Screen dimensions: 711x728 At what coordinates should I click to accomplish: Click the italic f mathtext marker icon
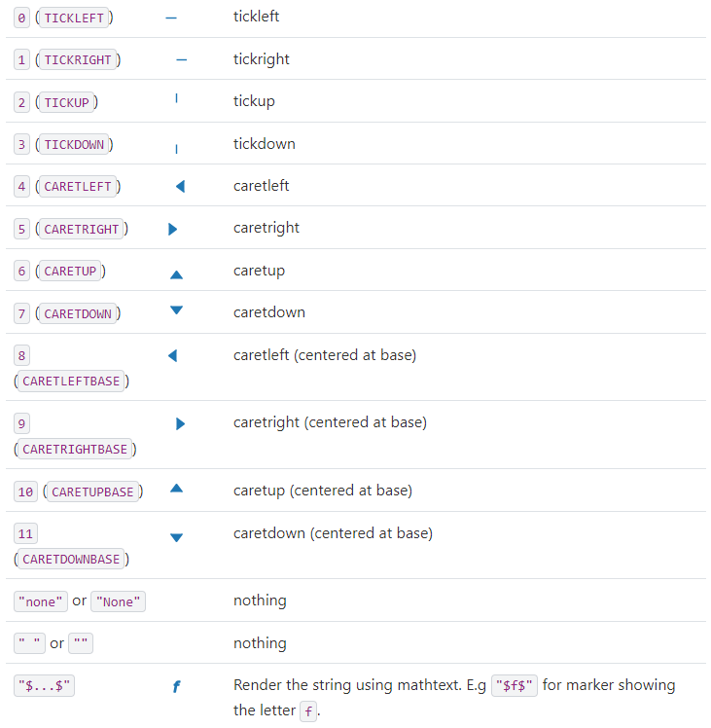click(x=176, y=687)
